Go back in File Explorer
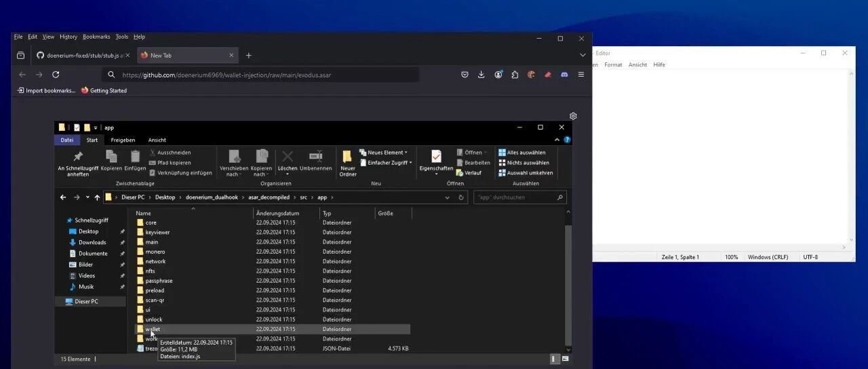Viewport: 868px width, 369px height. coord(63,197)
